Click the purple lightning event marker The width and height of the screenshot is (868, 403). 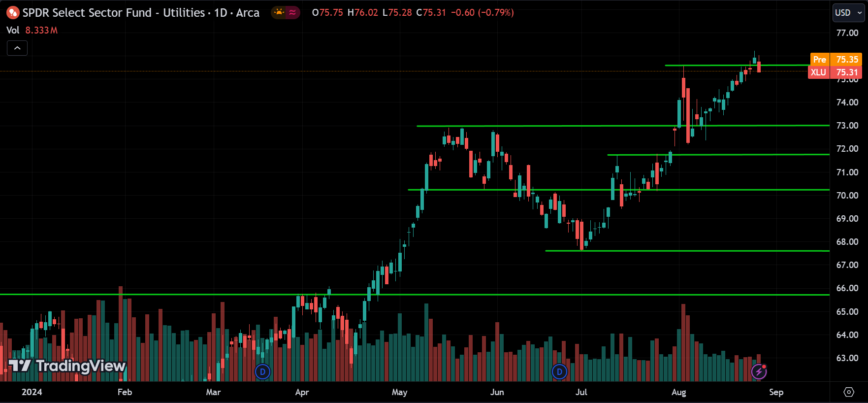pyautogui.click(x=759, y=371)
